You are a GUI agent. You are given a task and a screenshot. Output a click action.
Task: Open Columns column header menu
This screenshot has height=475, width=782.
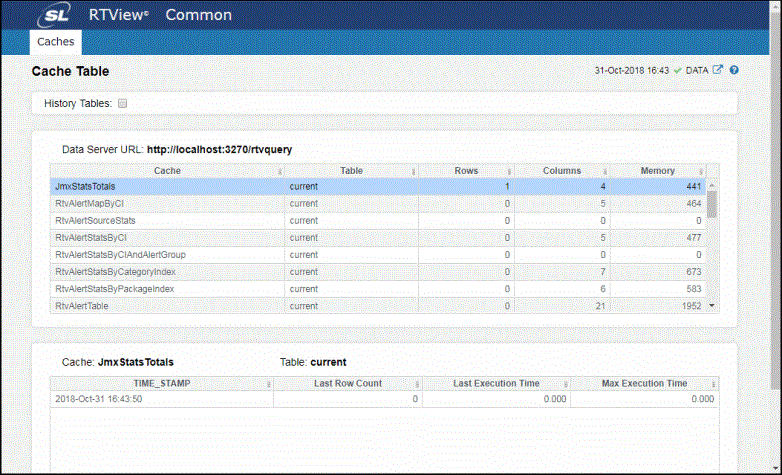tap(605, 172)
